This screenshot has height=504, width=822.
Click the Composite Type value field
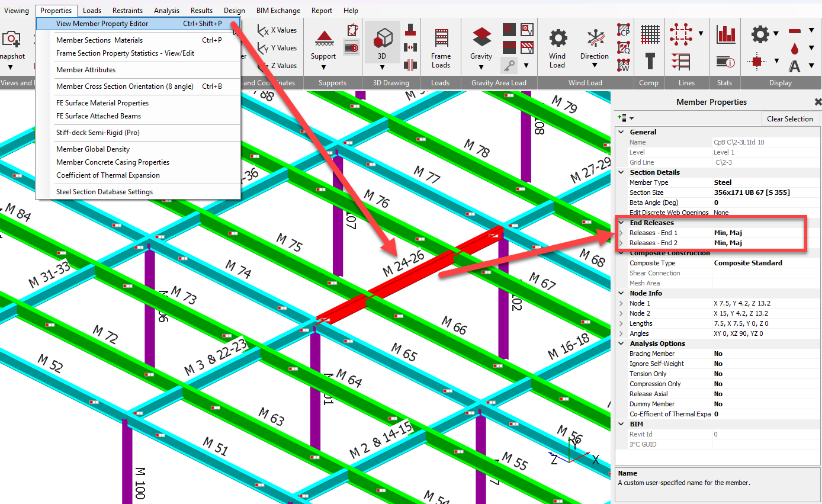click(x=766, y=263)
